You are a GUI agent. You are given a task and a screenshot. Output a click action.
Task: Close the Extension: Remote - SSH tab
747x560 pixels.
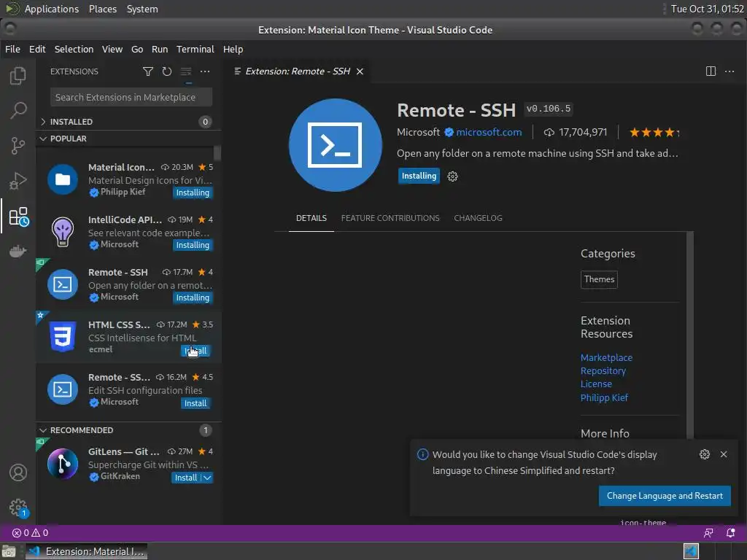pos(360,71)
